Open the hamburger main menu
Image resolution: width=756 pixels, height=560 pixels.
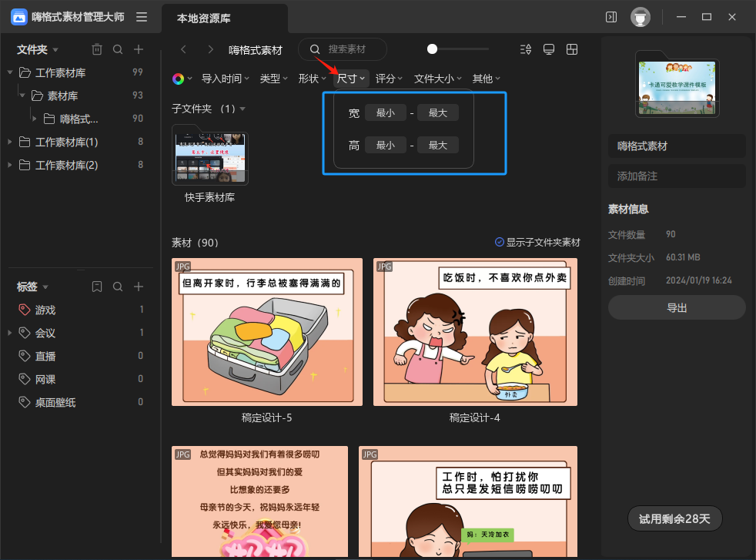[x=141, y=18]
